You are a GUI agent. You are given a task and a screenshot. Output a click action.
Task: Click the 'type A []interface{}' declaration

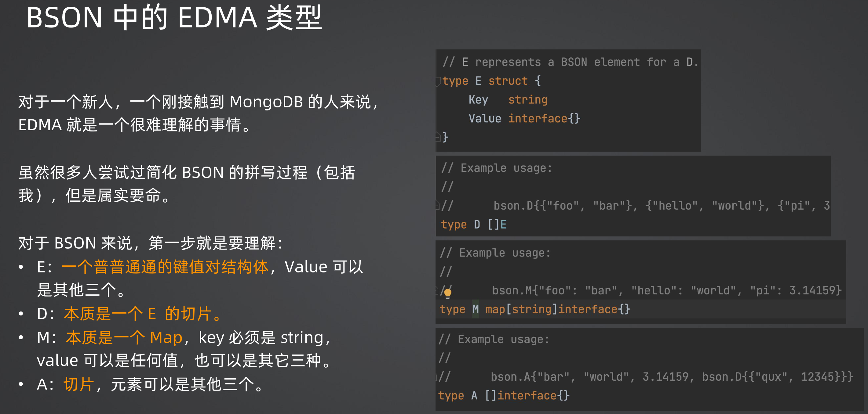pos(504,395)
